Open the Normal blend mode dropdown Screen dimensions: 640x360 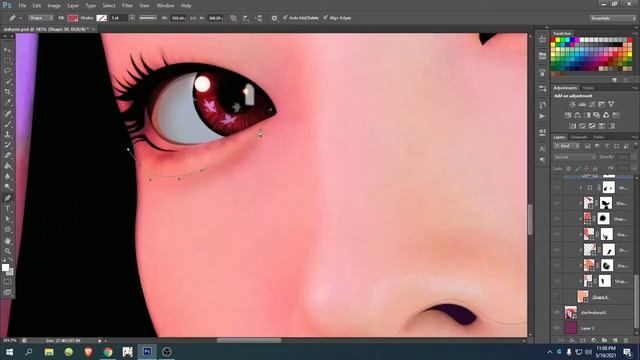pyautogui.click(x=574, y=157)
